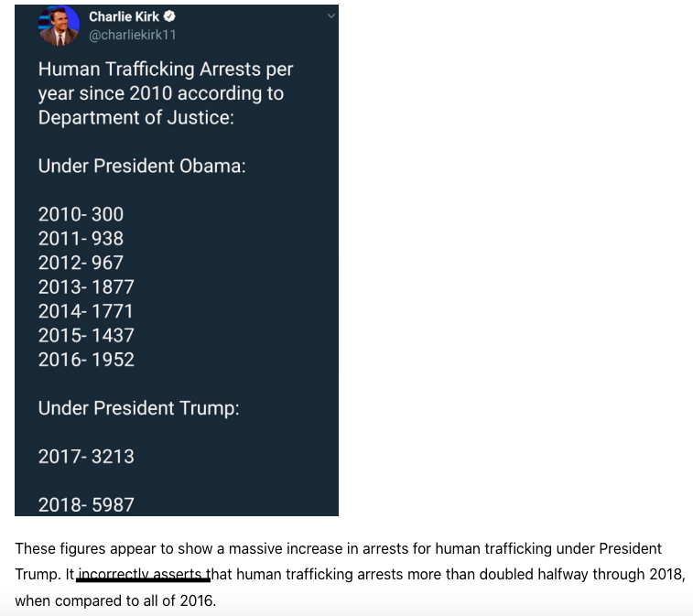Click the '2016- 1952' line
Screen dimensions: 693x616
[x=86, y=360]
